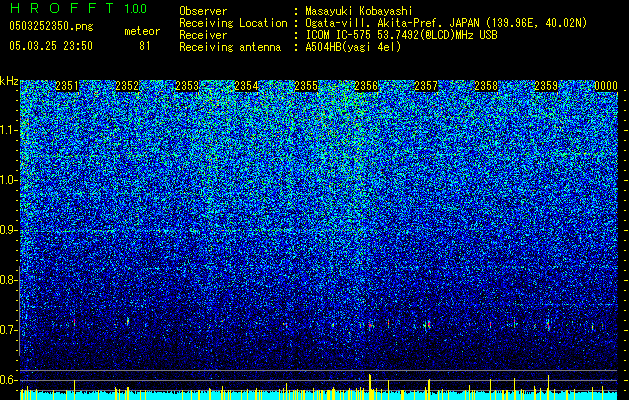Click the A504HB(yagi 4el) antenna text
The image size is (629, 400).
pyautogui.click(x=353, y=47)
